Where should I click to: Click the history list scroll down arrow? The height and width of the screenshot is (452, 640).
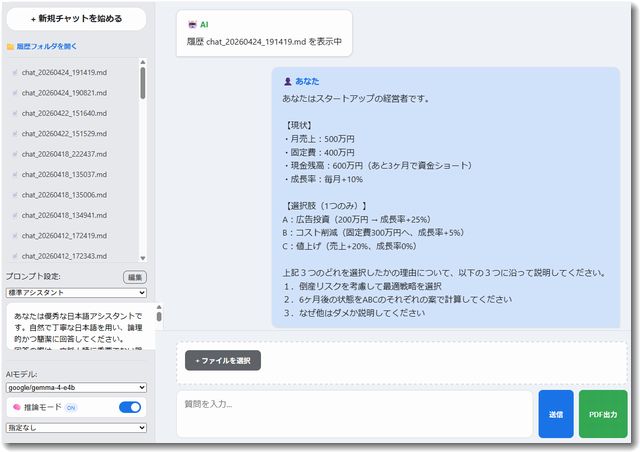tap(142, 258)
